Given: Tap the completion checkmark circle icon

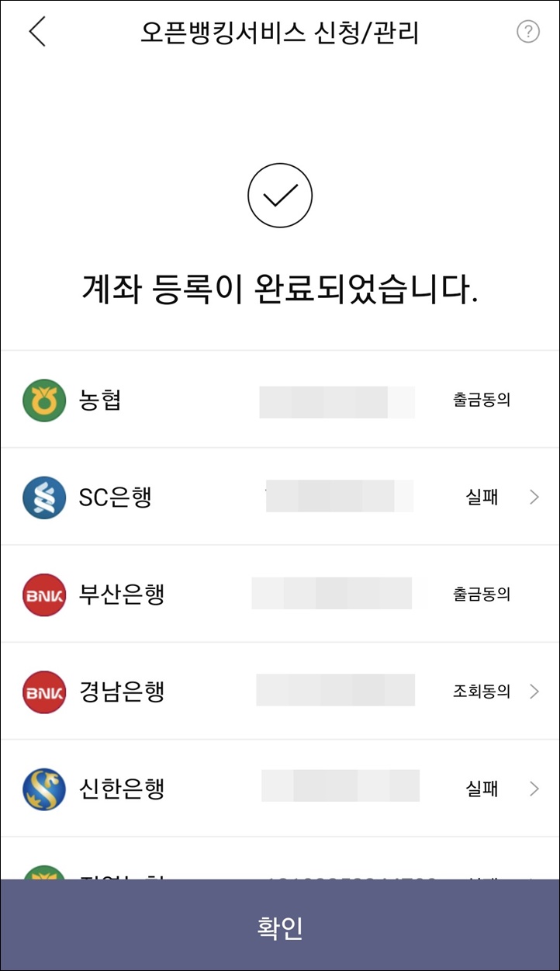Looking at the screenshot, I should 280,196.
